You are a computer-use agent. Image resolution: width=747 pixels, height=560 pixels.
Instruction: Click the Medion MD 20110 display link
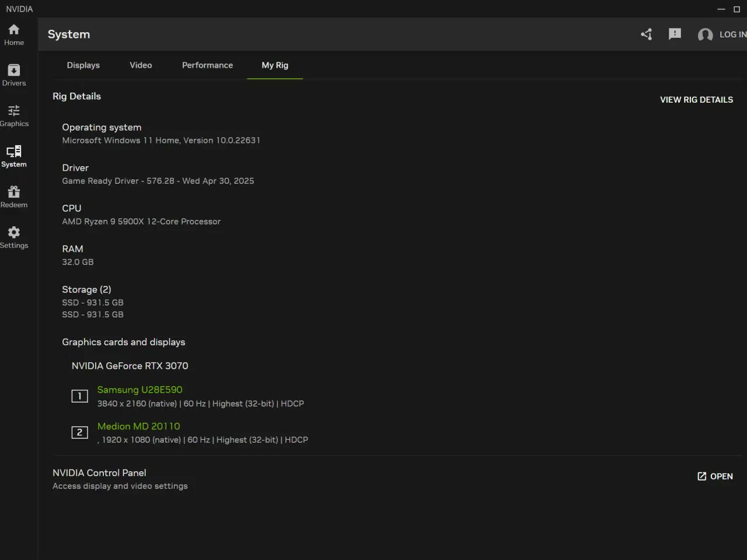[139, 426]
